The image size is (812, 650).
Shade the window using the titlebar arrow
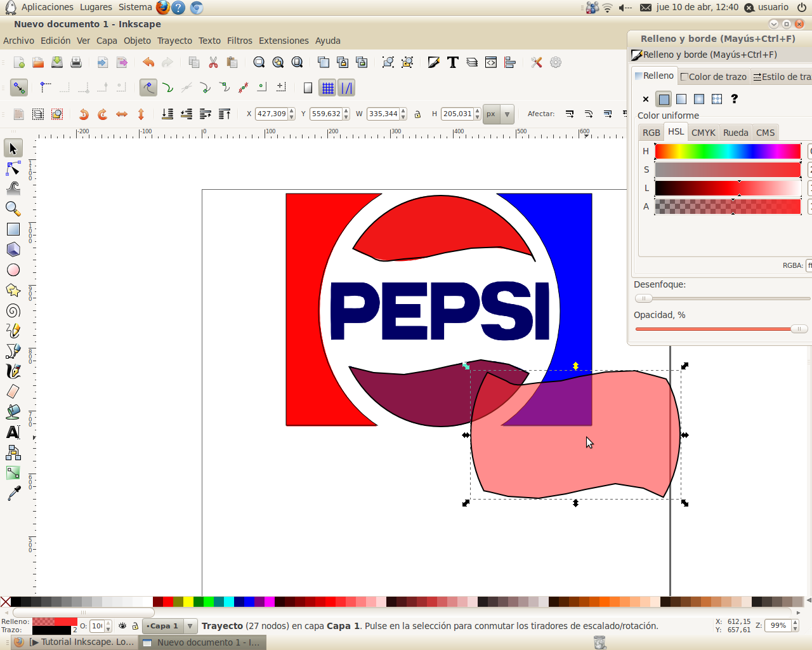click(x=773, y=23)
